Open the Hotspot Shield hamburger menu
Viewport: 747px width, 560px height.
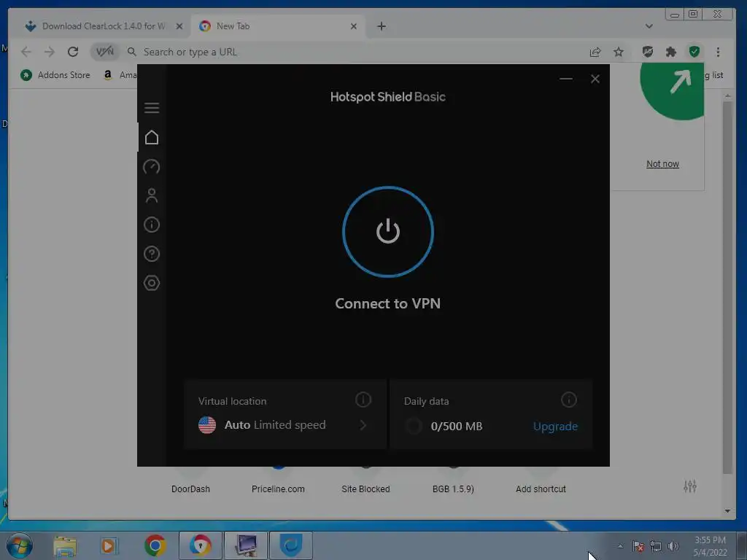pyautogui.click(x=152, y=108)
